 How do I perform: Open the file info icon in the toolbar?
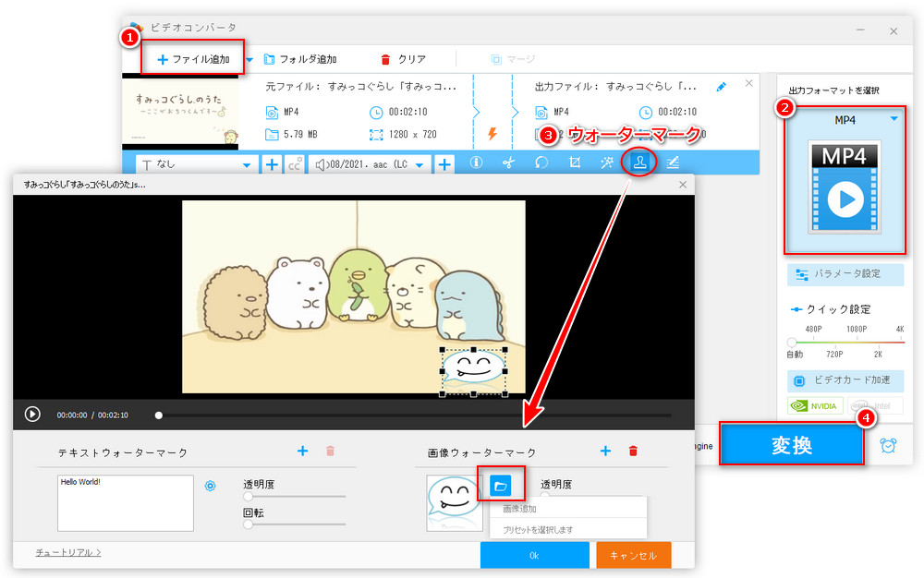(x=476, y=163)
